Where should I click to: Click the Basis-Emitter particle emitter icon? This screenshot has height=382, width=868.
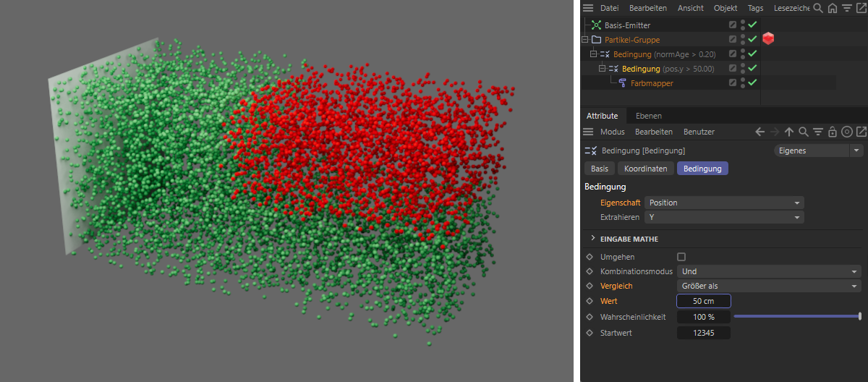click(597, 25)
